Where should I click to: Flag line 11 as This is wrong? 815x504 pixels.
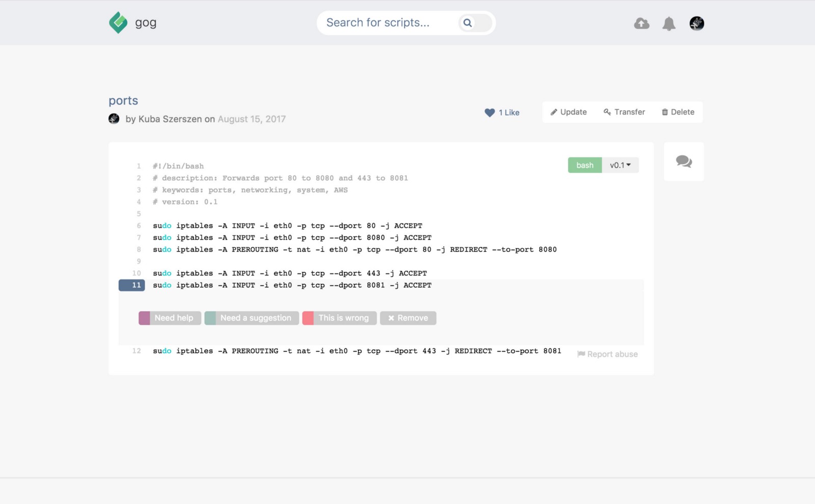[x=339, y=318]
